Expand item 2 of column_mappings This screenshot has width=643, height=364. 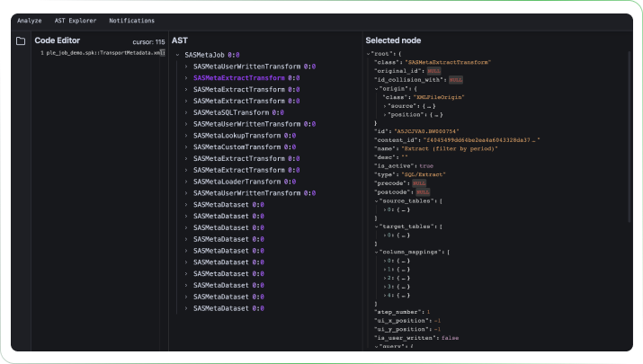[x=385, y=278]
